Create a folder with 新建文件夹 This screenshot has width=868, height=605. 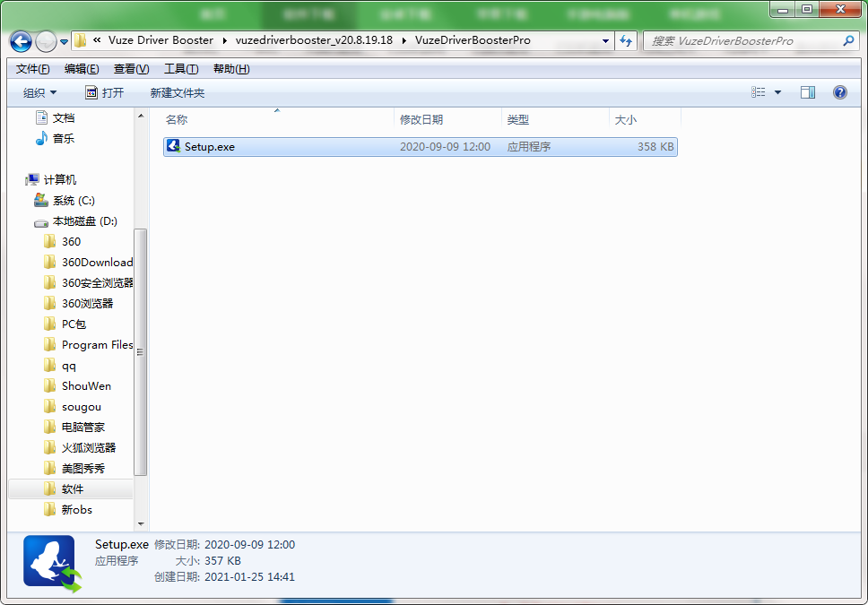click(178, 93)
